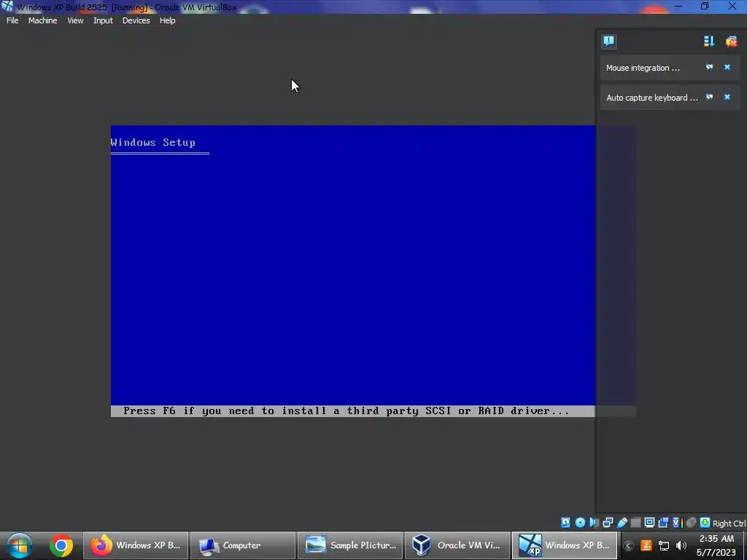The height and width of the screenshot is (560, 747).
Task: Click the optical disk status icon
Action: point(580,522)
